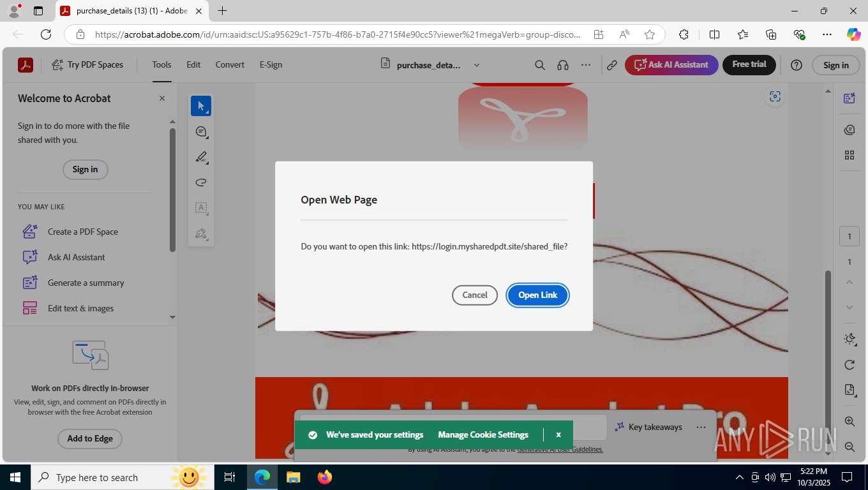Click the browser address bar URL
Screen dimensions: 868x490
pos(338,34)
